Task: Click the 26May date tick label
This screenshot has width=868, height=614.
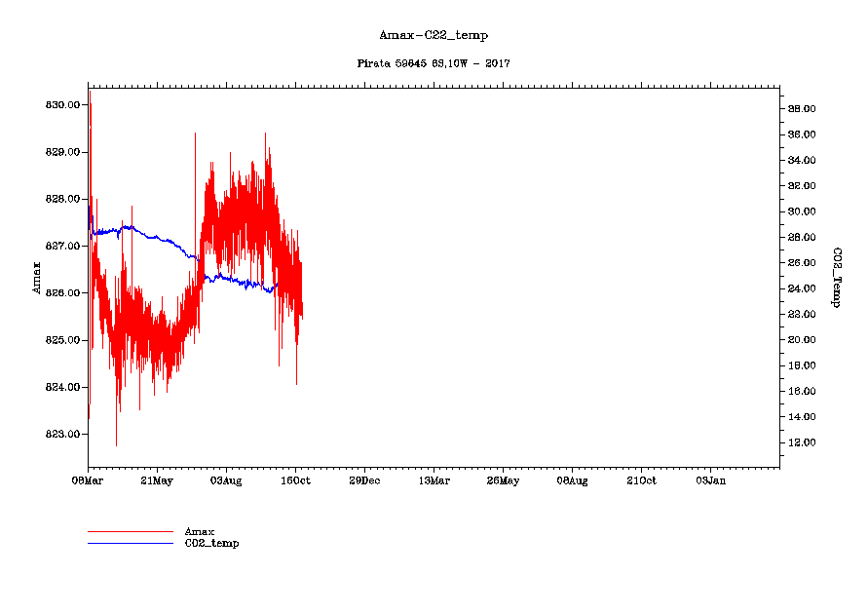Action: tap(503, 480)
